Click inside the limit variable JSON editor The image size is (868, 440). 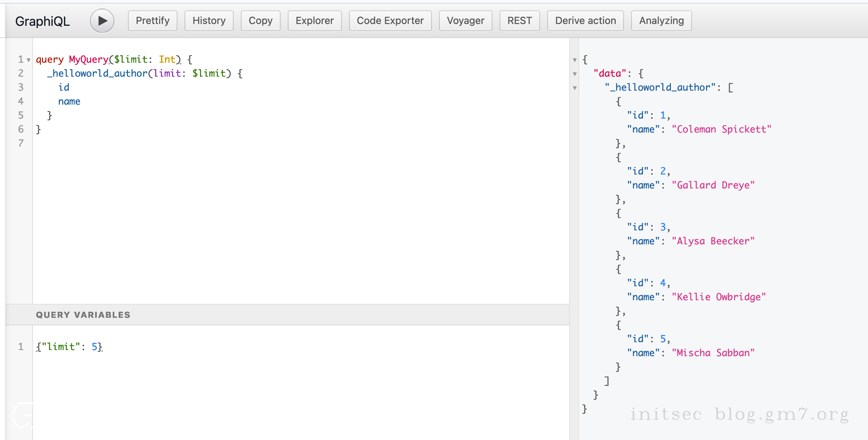click(x=70, y=346)
